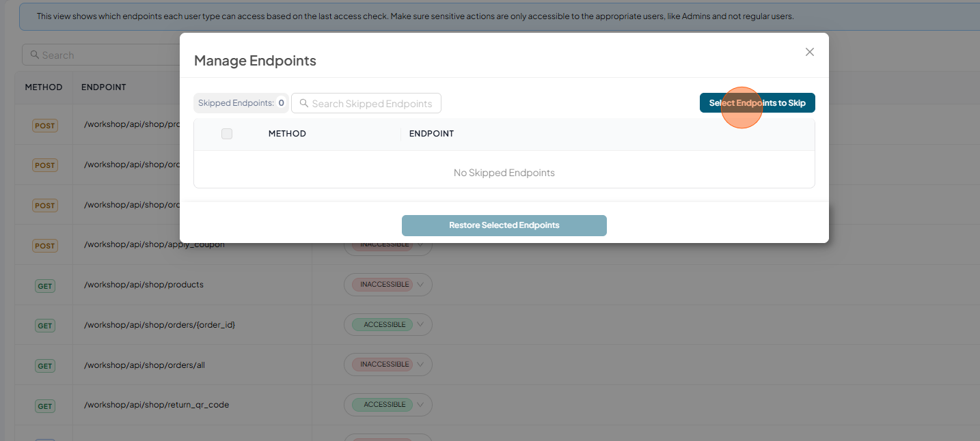Open access dropdown for apply_coupon endpoint
Image resolution: width=980 pixels, height=441 pixels.
[388, 244]
